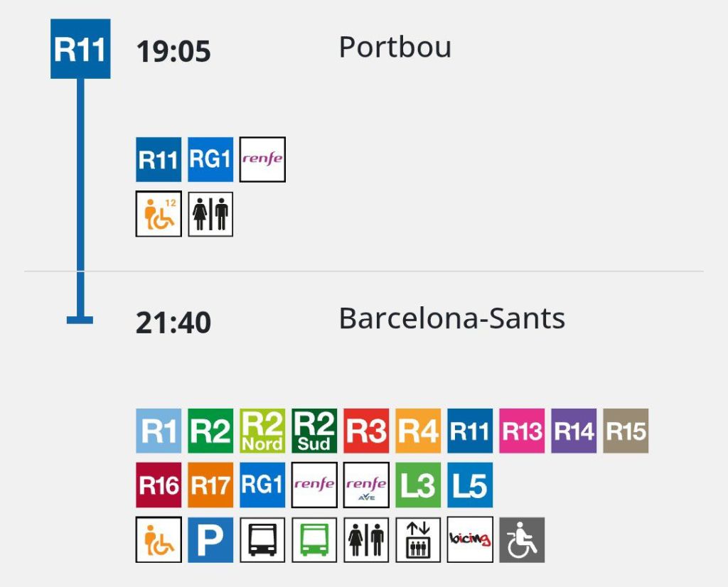Click the Renfe AVE logo icon
Image resolution: width=728 pixels, height=587 pixels.
pyautogui.click(x=366, y=485)
